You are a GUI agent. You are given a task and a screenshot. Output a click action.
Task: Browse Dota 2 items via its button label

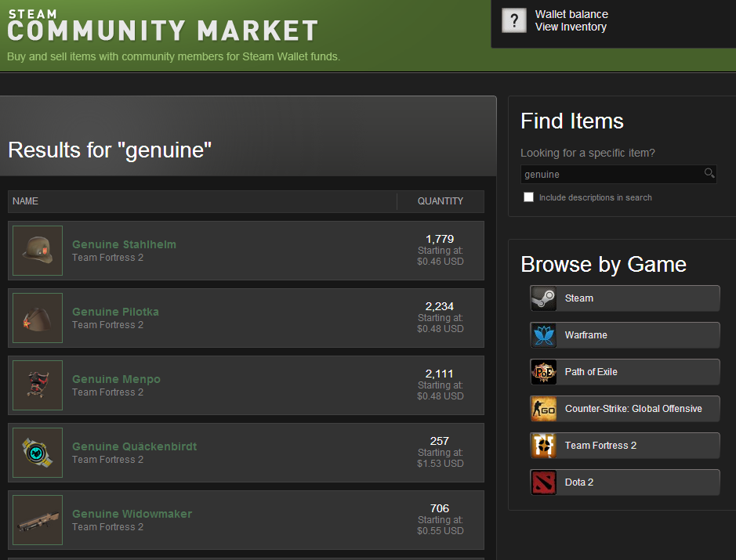pyautogui.click(x=579, y=482)
